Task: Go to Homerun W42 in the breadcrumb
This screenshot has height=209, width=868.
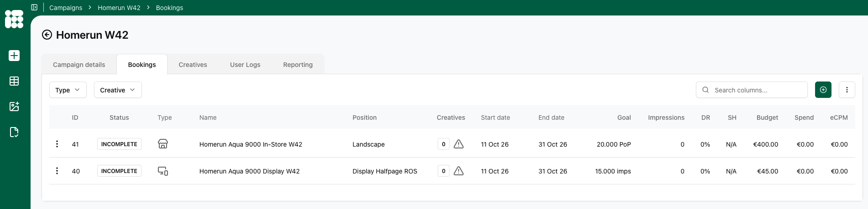Action: coord(119,7)
